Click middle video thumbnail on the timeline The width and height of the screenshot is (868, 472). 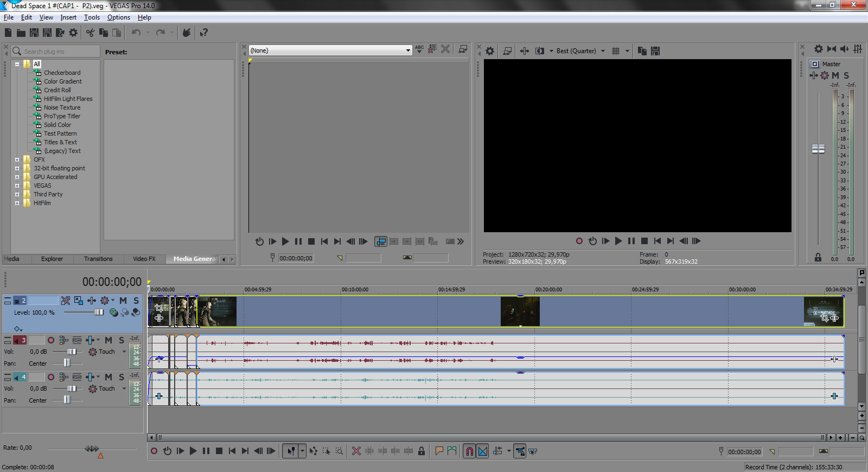(x=520, y=311)
